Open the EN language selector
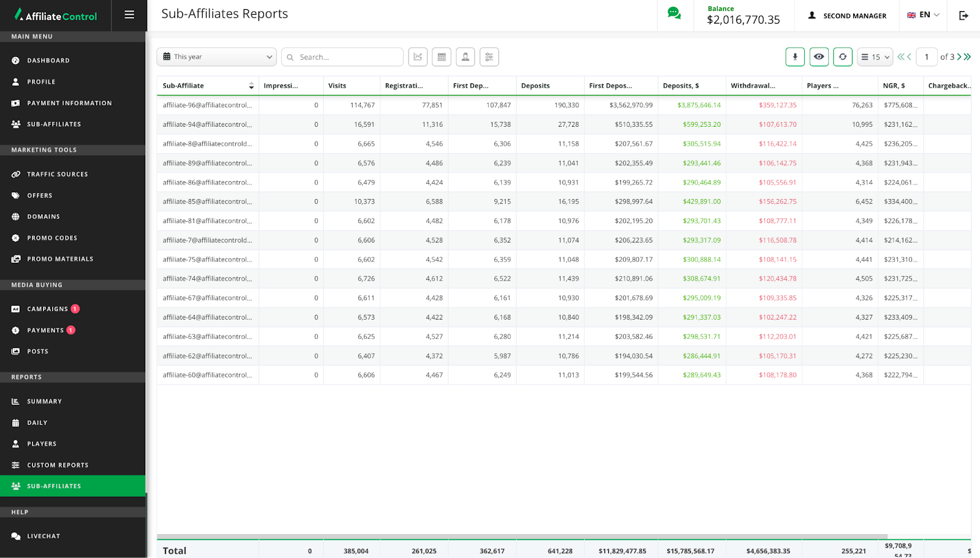Viewport: 980px width, 558px height. (x=923, y=15)
